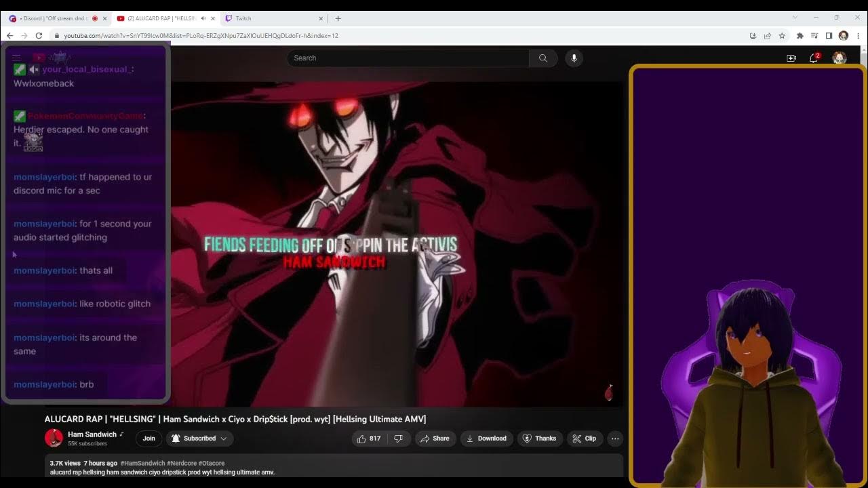This screenshot has width=868, height=488.
Task: Click the video title text
Action: [x=235, y=419]
